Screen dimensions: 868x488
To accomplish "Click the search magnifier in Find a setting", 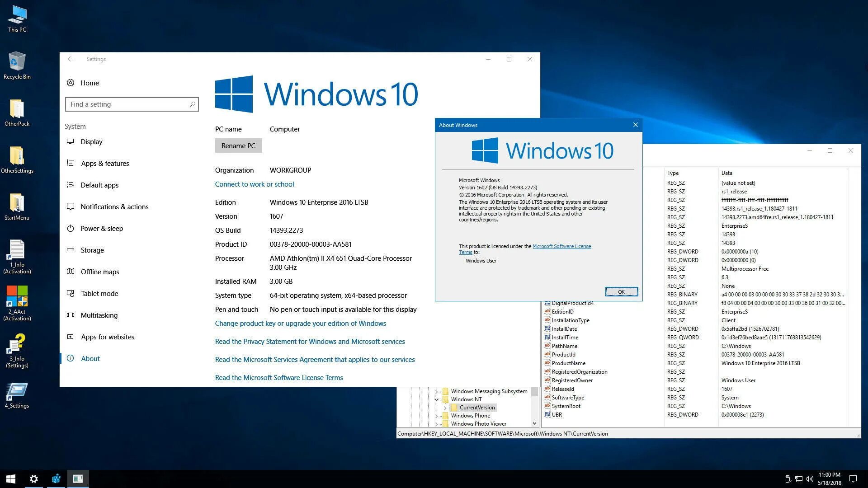I will tap(192, 104).
